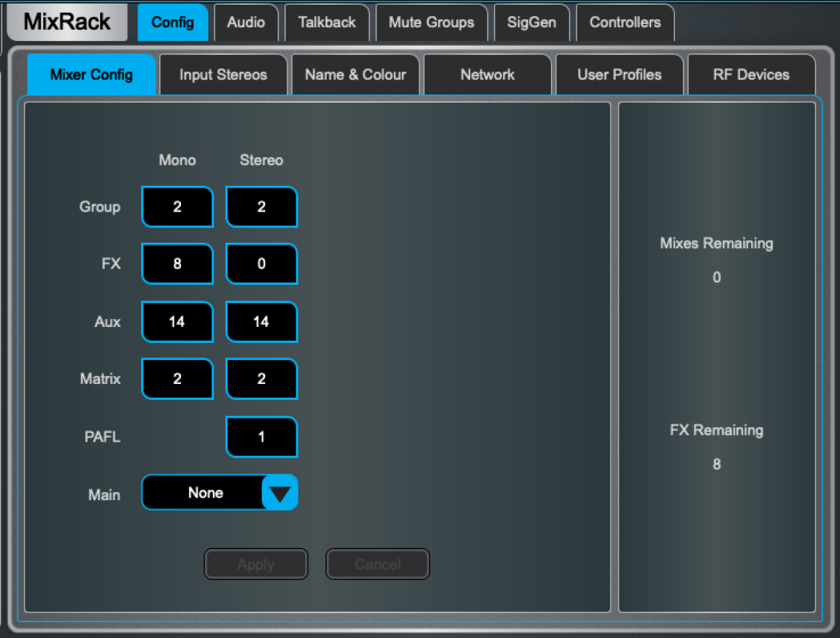Select the Mixer Config sub-tab
The width and height of the screenshot is (840, 638).
click(x=91, y=74)
